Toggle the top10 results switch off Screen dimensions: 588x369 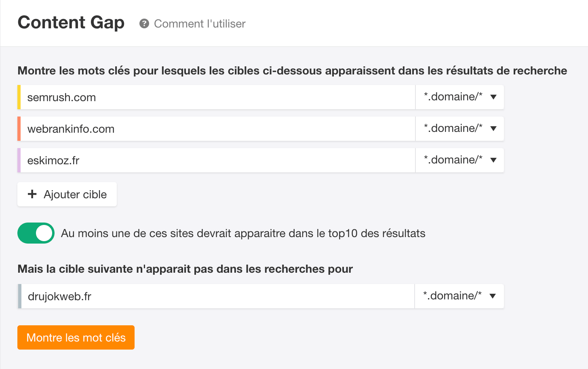click(x=36, y=233)
